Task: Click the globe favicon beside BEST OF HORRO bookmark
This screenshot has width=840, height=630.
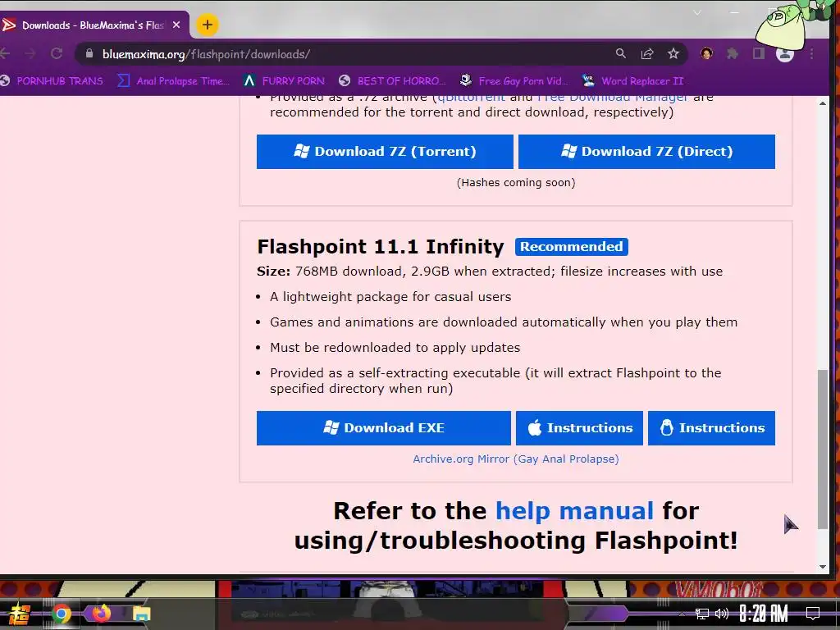Action: [345, 81]
